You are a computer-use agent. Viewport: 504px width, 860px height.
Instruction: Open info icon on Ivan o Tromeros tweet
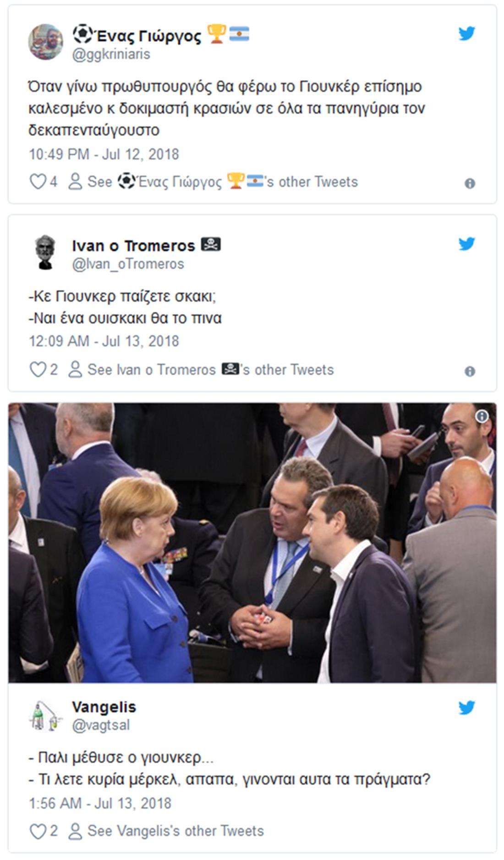point(470,372)
